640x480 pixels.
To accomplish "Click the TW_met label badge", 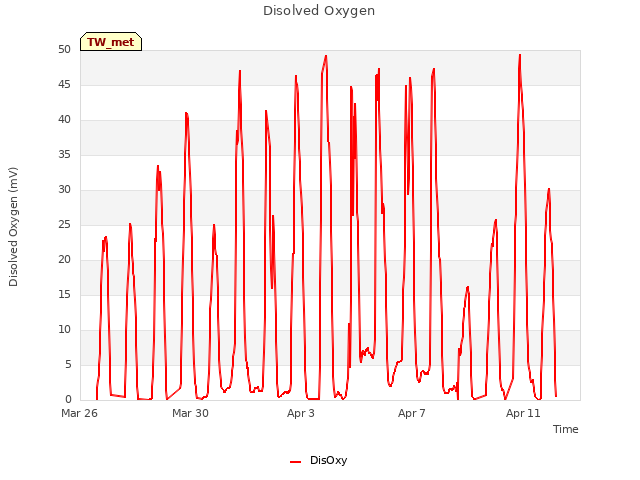I will pyautogui.click(x=111, y=42).
